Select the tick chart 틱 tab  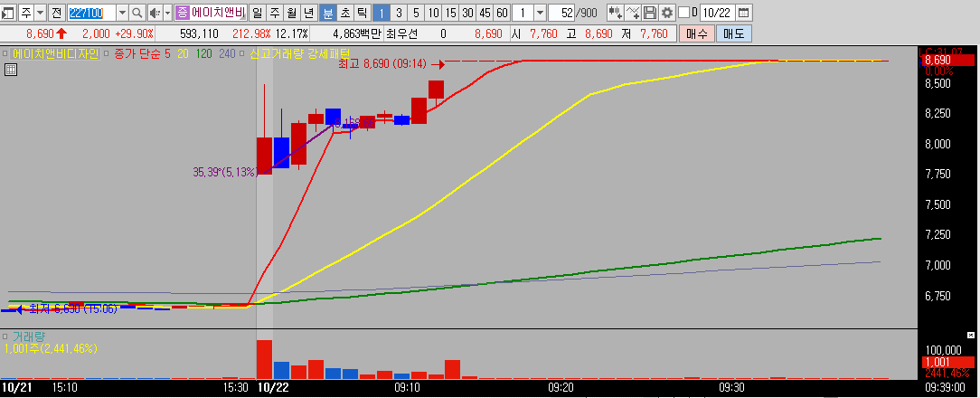362,12
